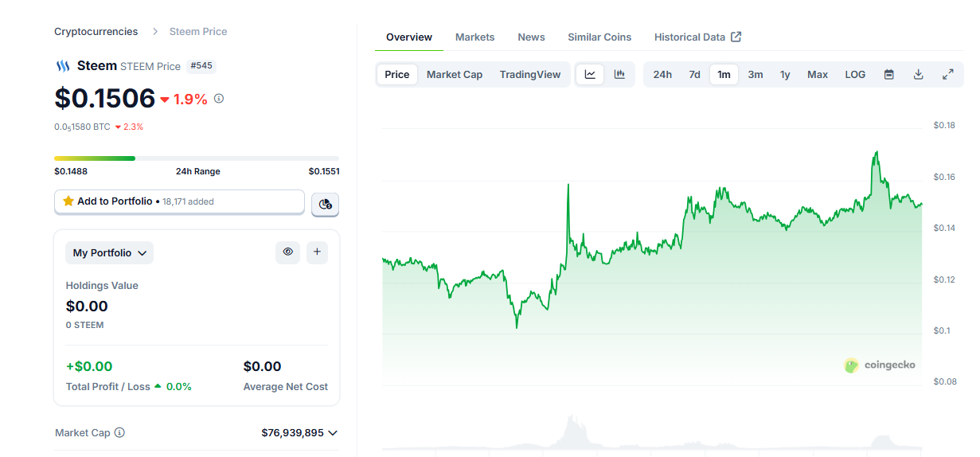Click the Market Cap info icon
980x457 pixels.
click(x=119, y=432)
